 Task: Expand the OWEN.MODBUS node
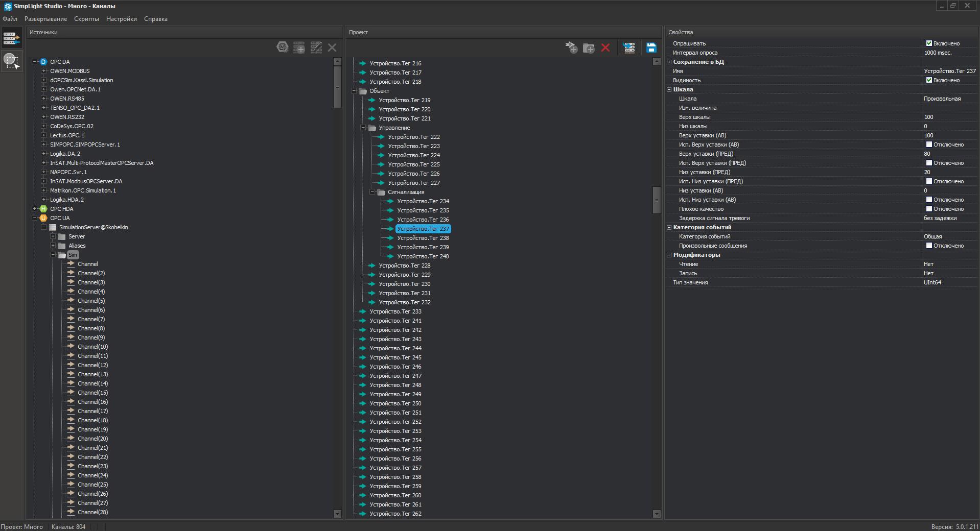[44, 71]
